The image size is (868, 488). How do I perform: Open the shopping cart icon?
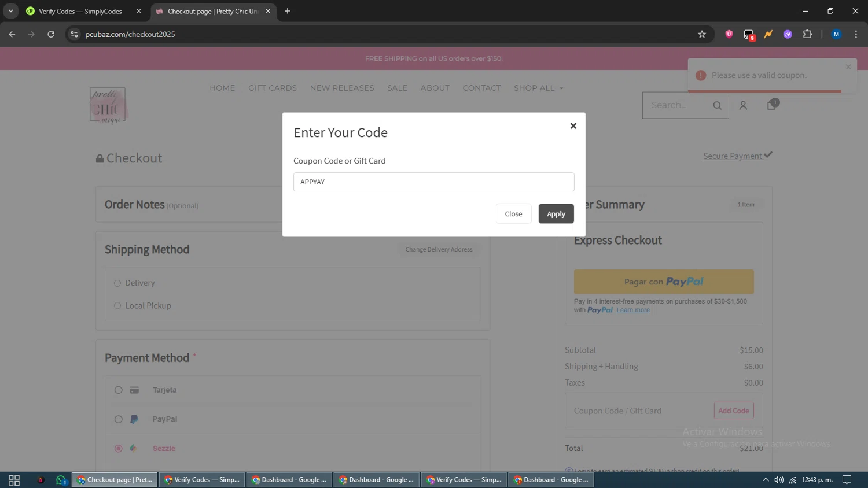772,104
